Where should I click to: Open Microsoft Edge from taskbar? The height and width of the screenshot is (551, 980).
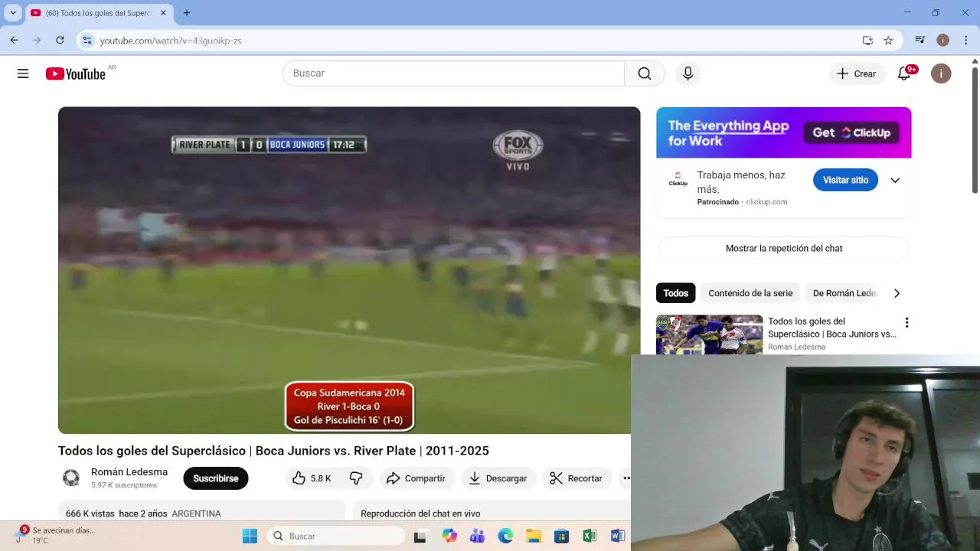point(505,536)
